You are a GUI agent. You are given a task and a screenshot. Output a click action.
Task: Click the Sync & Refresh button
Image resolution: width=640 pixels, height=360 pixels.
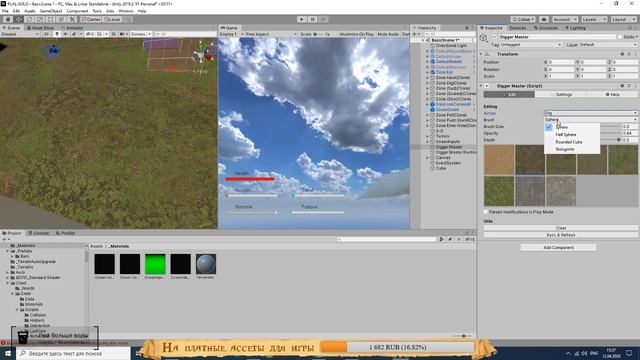click(561, 235)
